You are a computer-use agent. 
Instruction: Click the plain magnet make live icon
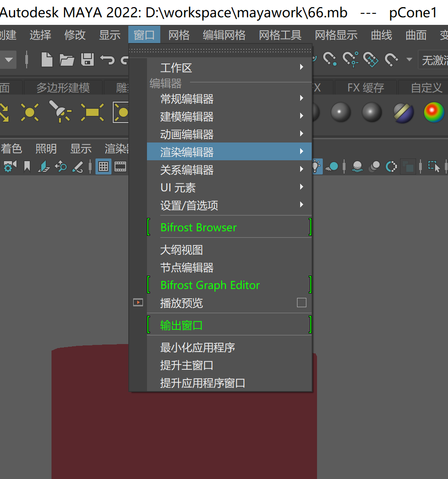tap(391, 59)
